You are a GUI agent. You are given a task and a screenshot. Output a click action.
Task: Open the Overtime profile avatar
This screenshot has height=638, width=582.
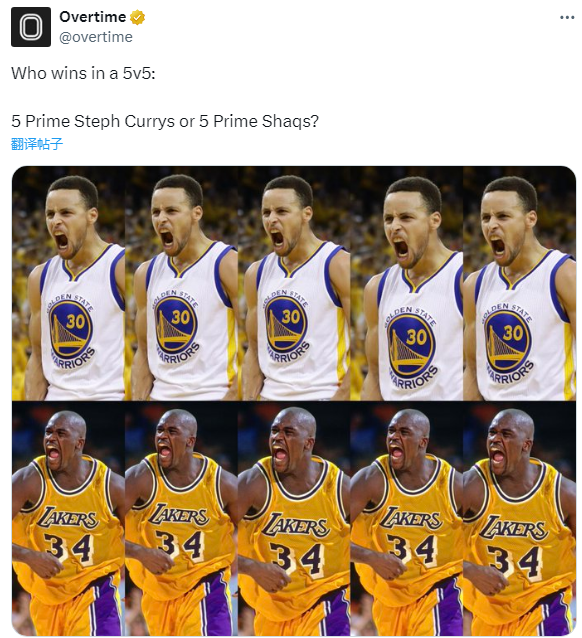point(31,27)
